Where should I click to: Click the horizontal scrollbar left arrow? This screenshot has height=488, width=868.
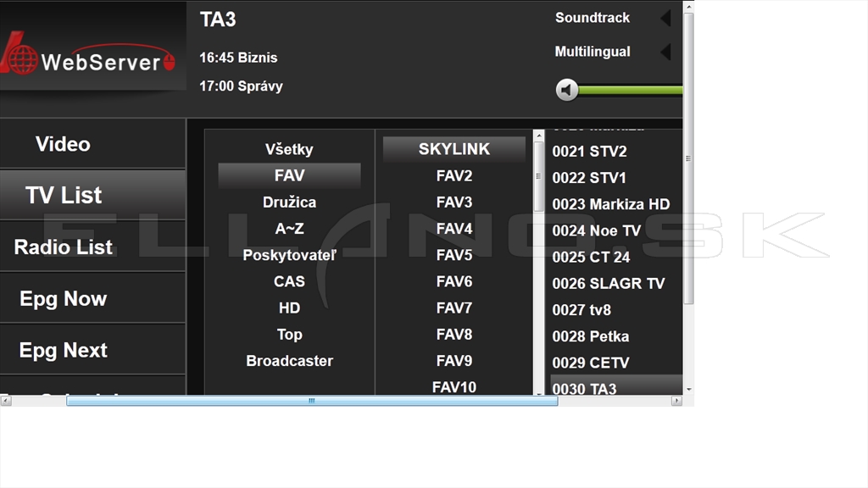(x=6, y=401)
